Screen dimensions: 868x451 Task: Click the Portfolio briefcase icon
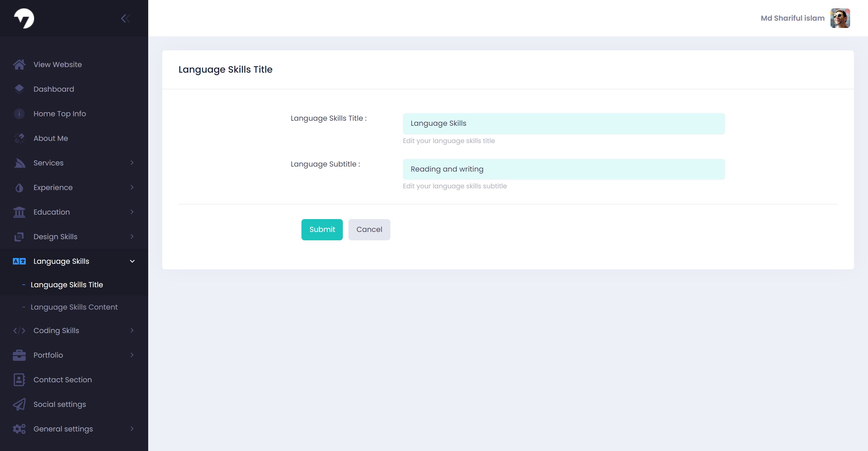(19, 355)
